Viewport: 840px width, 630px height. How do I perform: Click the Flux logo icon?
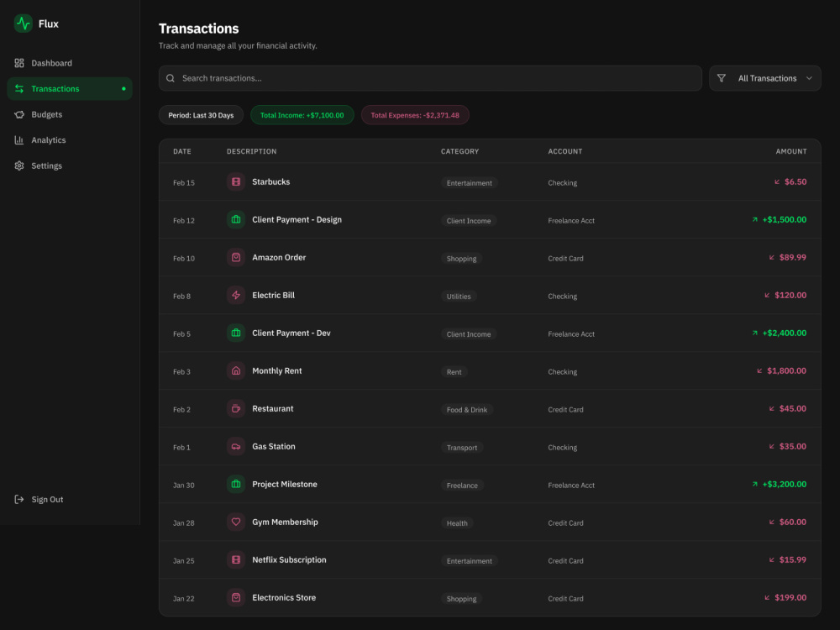point(23,24)
